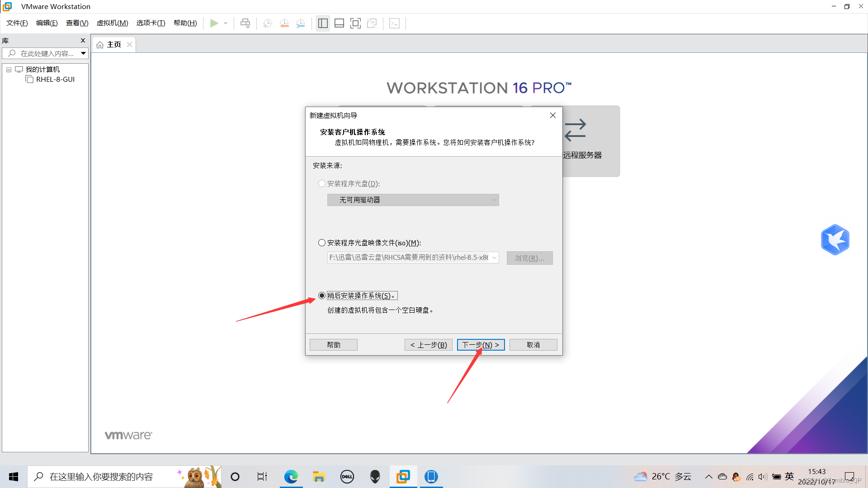Image resolution: width=868 pixels, height=488 pixels.
Task: Expand 我的计算机 tree item
Action: (x=8, y=69)
